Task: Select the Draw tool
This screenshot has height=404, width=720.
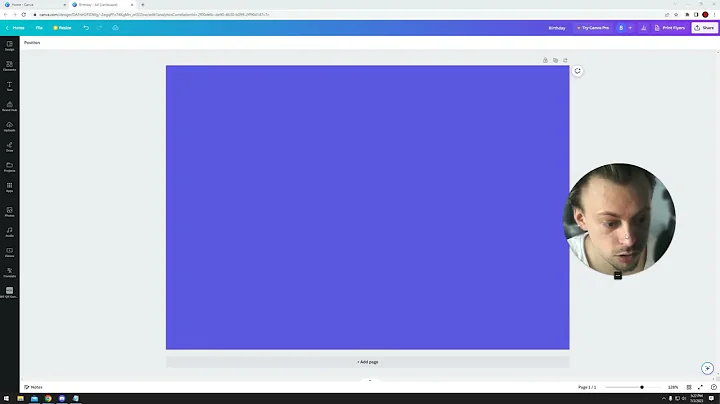Action: click(x=9, y=147)
